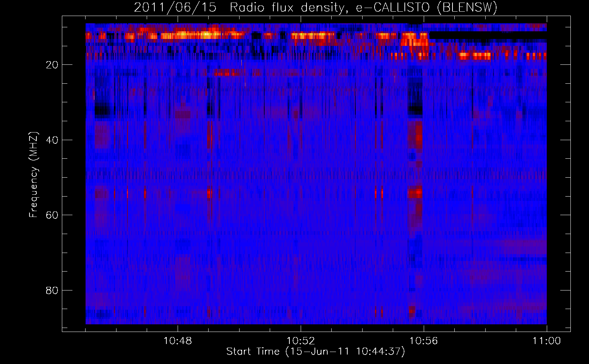
Task: Click the 11:00 time tick label
Action: [x=547, y=341]
